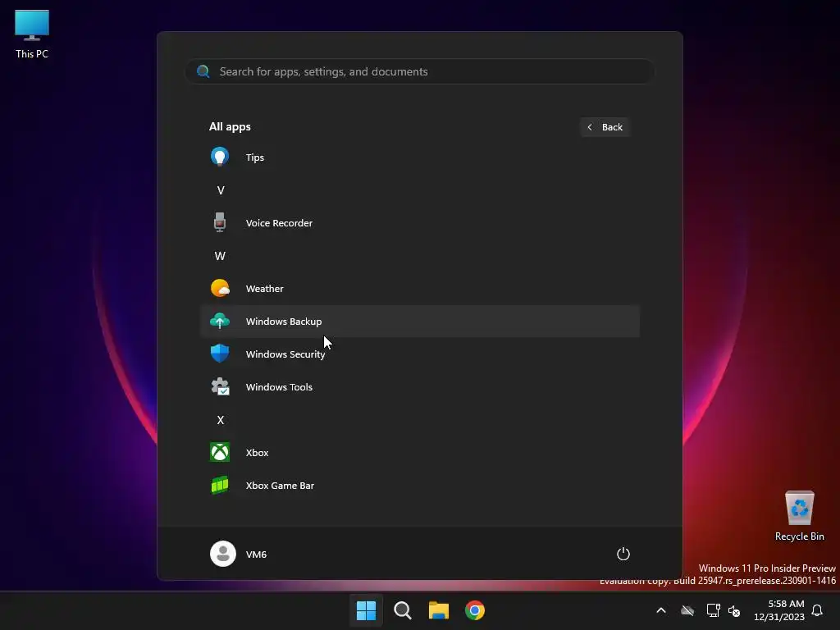Show hidden icons tray chevron
840x630 pixels.
[661, 610]
